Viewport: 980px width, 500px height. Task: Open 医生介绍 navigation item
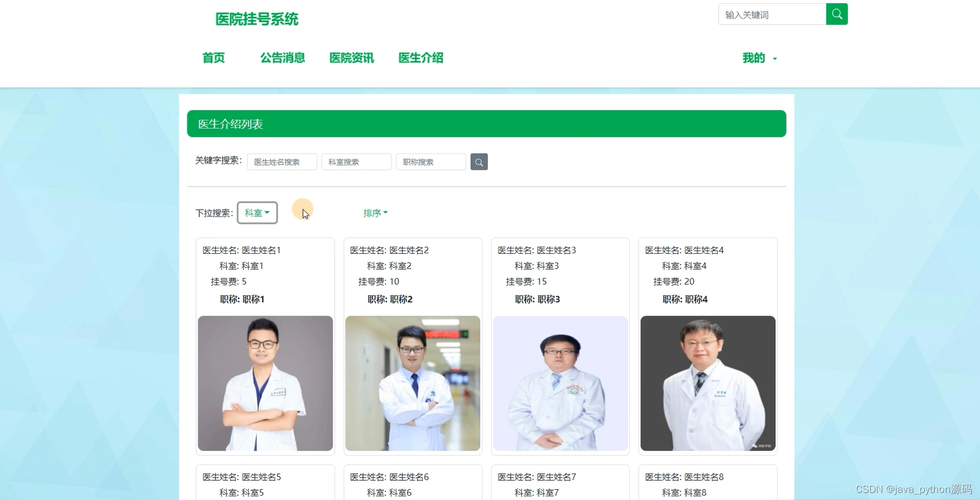pyautogui.click(x=421, y=58)
